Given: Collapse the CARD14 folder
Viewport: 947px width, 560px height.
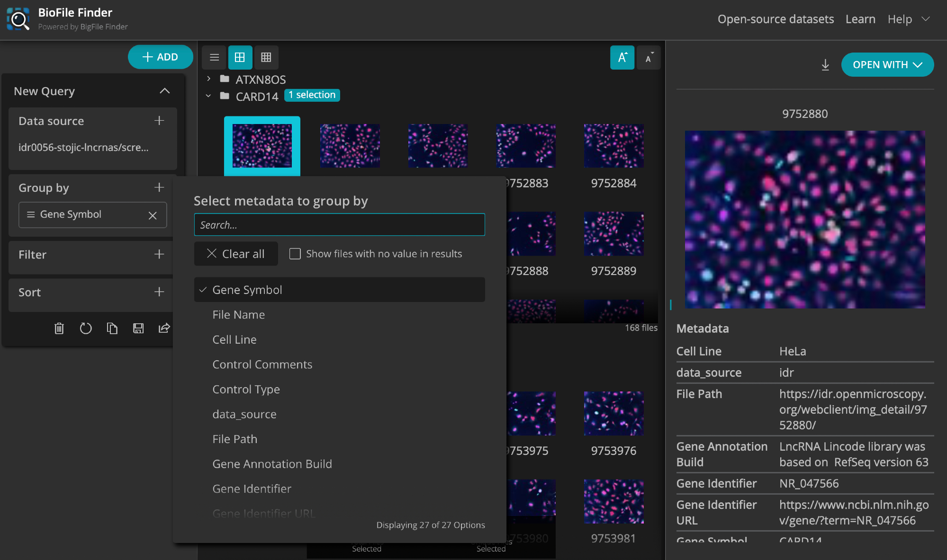Looking at the screenshot, I should 208,96.
